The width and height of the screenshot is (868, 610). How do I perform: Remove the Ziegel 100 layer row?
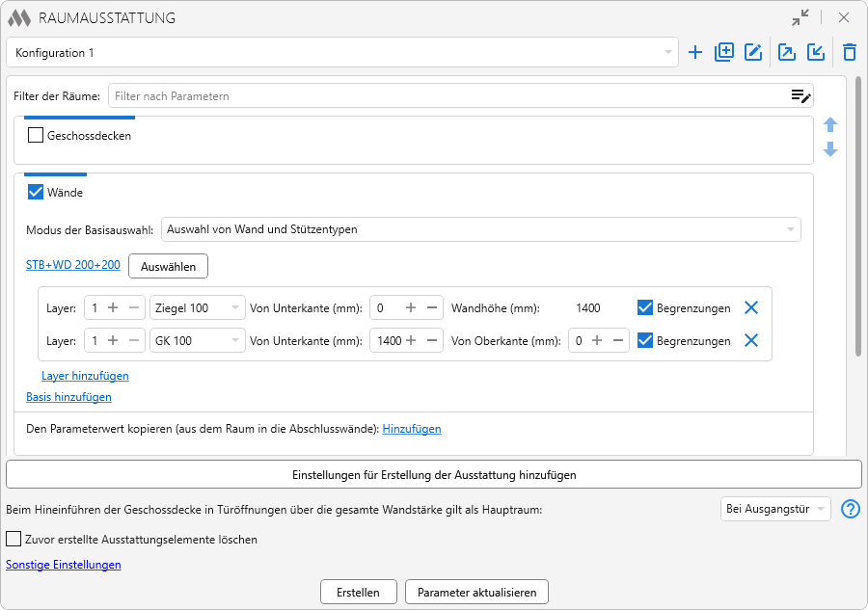[x=751, y=308]
